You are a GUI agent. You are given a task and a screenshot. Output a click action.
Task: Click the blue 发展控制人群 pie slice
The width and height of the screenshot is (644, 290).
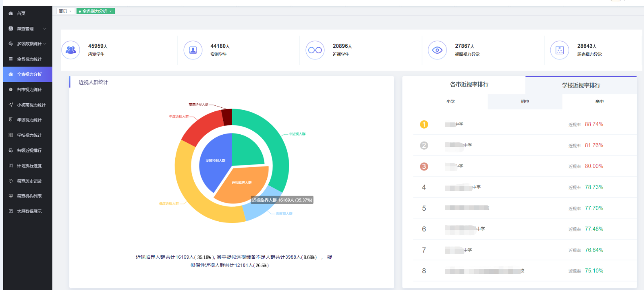(214, 161)
